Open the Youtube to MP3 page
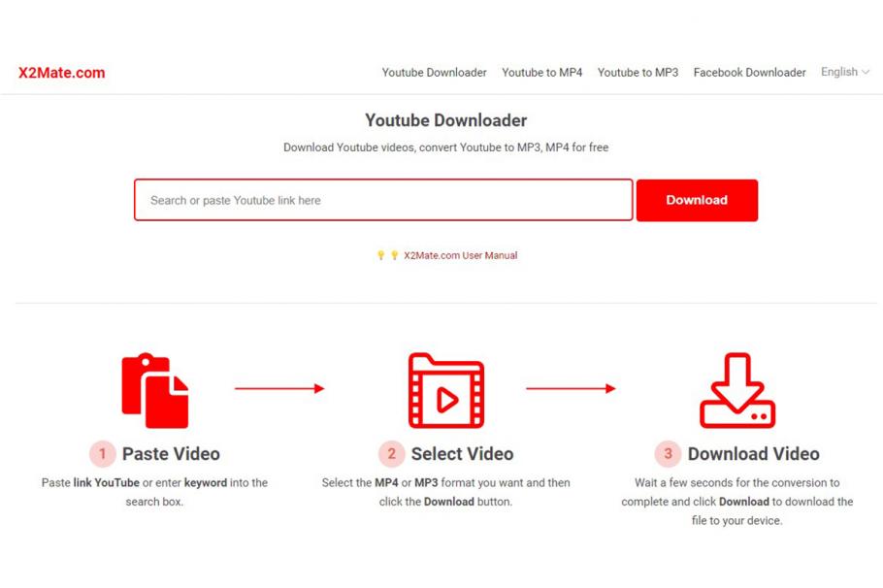The width and height of the screenshot is (883, 588). (638, 73)
